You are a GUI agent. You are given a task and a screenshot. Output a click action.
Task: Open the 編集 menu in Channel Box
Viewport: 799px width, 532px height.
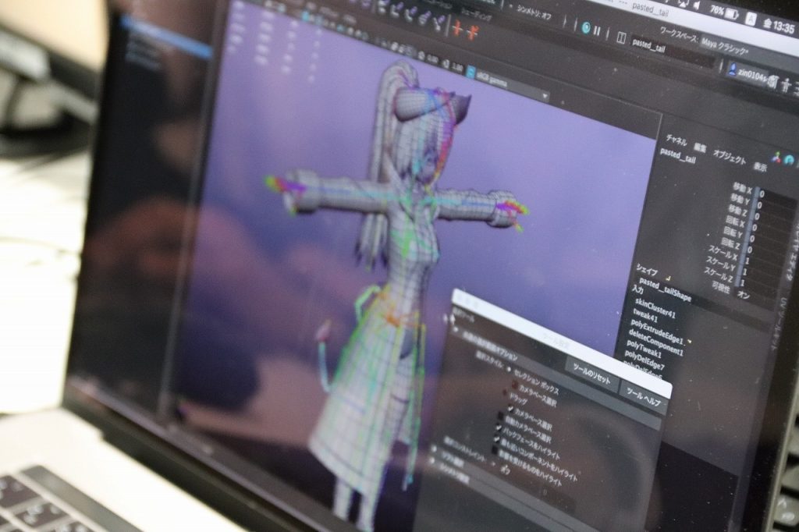[x=700, y=147]
